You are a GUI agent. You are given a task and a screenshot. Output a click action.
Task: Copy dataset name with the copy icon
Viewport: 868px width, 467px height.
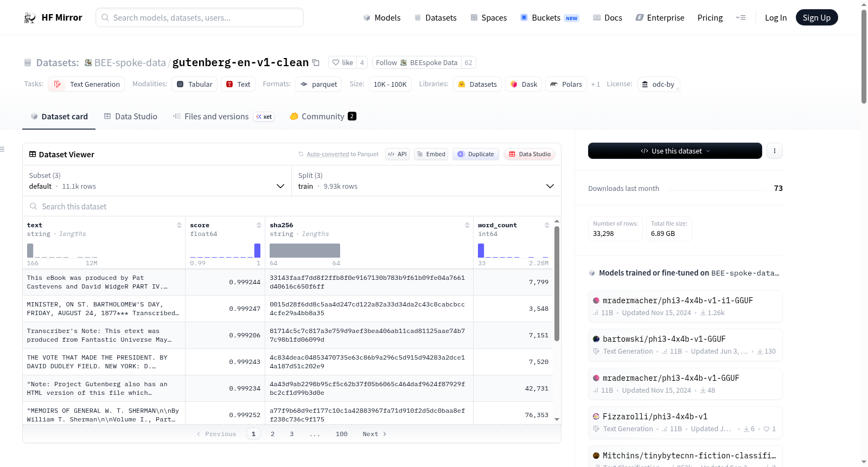(316, 62)
